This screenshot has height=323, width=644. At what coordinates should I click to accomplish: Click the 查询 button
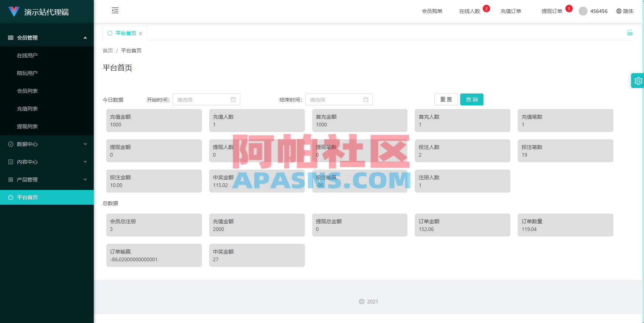472,99
